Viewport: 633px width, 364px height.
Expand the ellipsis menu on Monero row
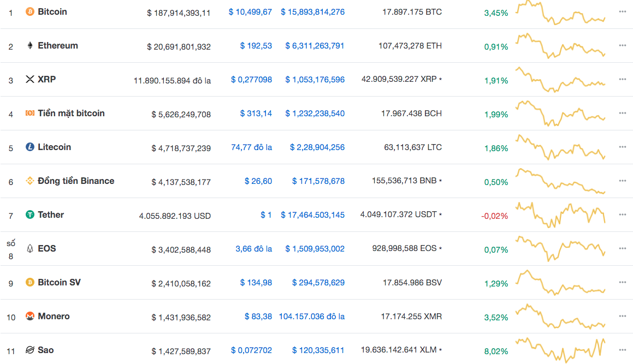622,316
